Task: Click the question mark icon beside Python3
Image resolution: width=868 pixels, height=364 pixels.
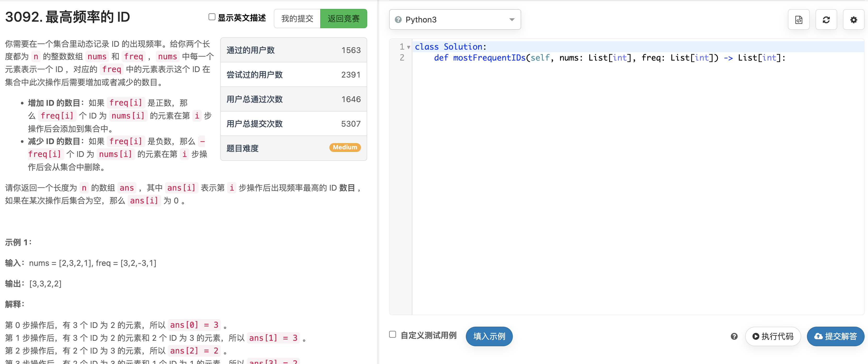Action: (398, 20)
